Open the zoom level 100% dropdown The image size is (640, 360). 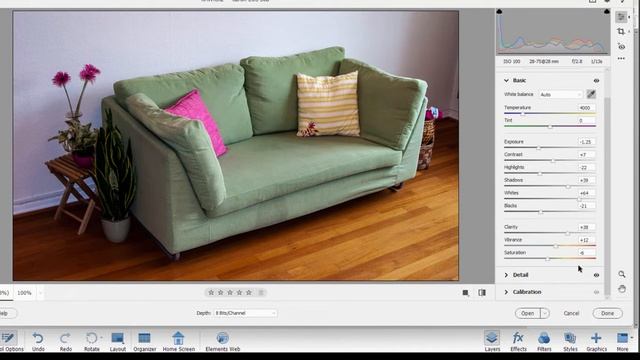[x=40, y=293]
